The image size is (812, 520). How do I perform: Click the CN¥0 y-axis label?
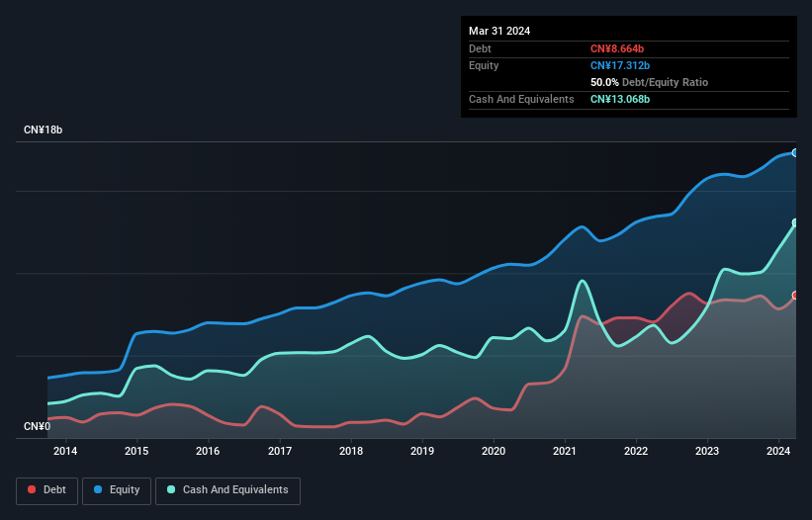[38, 426]
